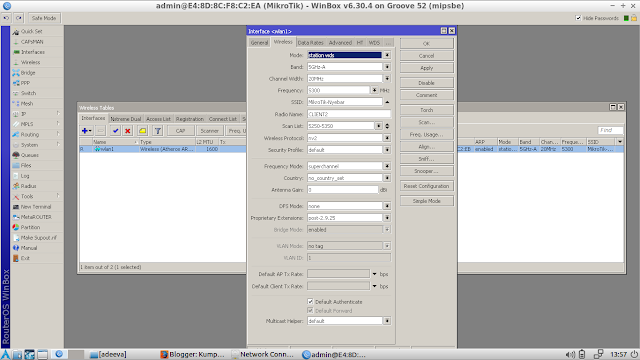640x360 pixels.
Task: Open Queues in the sidebar
Action: [x=29, y=155]
